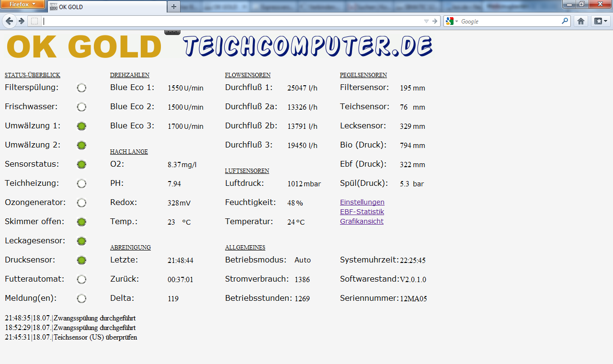The height and width of the screenshot is (364, 613).
Task: Click inside the URL address field
Action: (230, 21)
